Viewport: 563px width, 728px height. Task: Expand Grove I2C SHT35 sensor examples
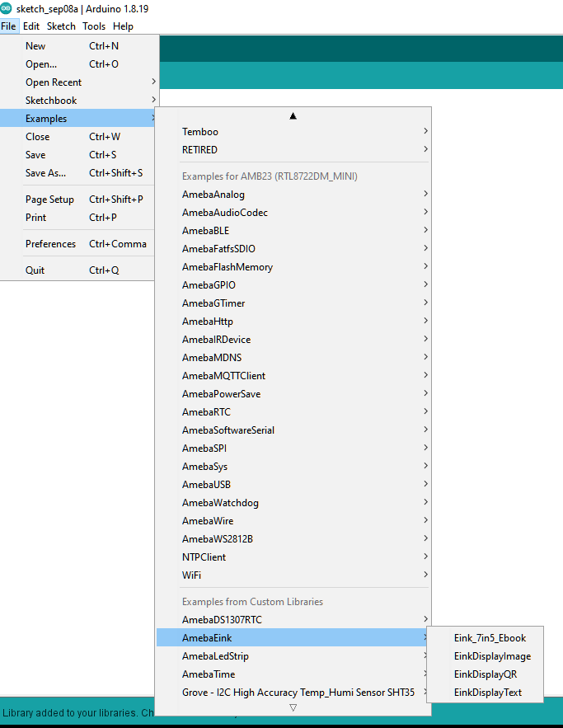click(x=292, y=692)
